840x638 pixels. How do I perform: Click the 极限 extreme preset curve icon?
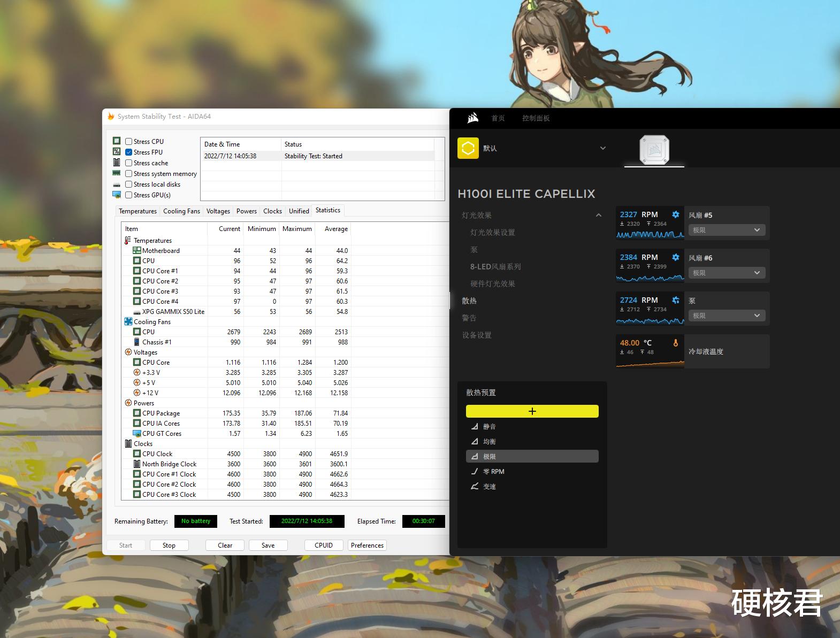coord(474,456)
